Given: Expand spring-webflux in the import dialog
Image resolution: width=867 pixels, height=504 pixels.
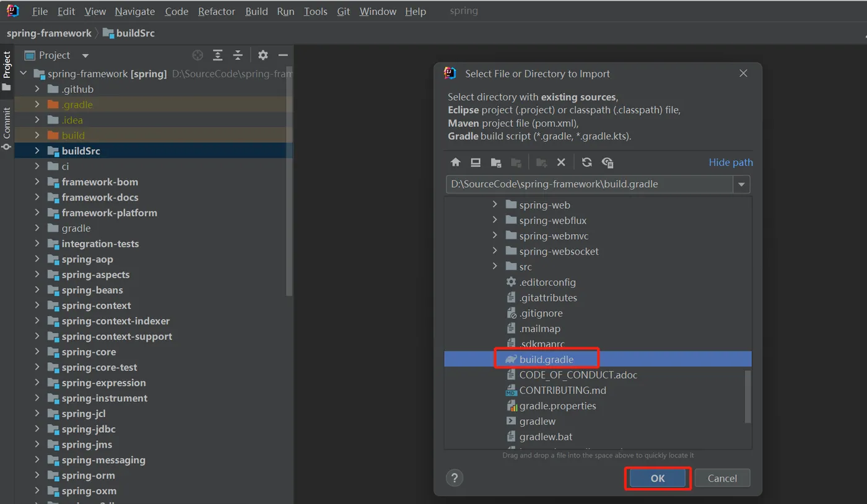Looking at the screenshot, I should coord(495,220).
